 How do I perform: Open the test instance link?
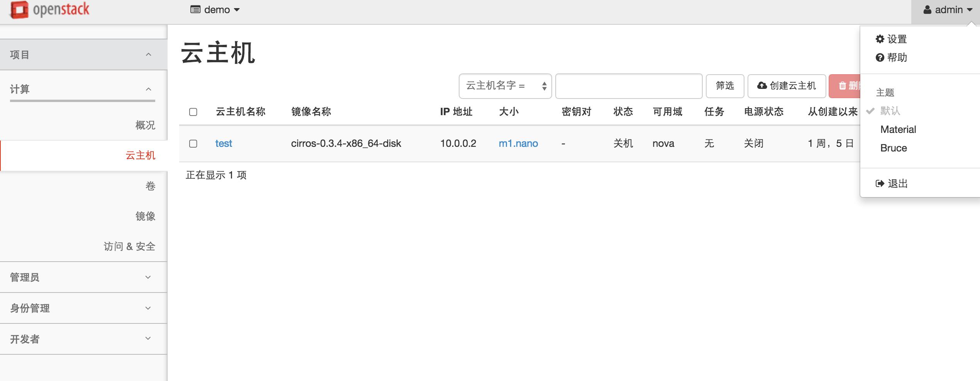point(224,143)
